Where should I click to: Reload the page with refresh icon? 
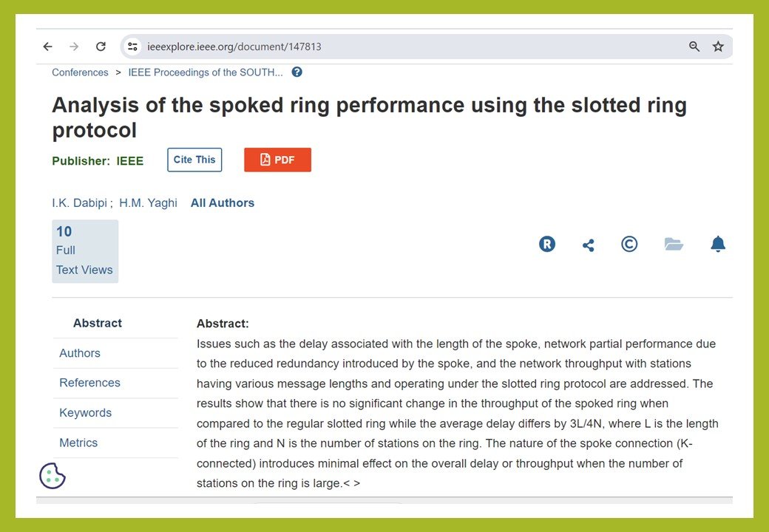pos(101,47)
